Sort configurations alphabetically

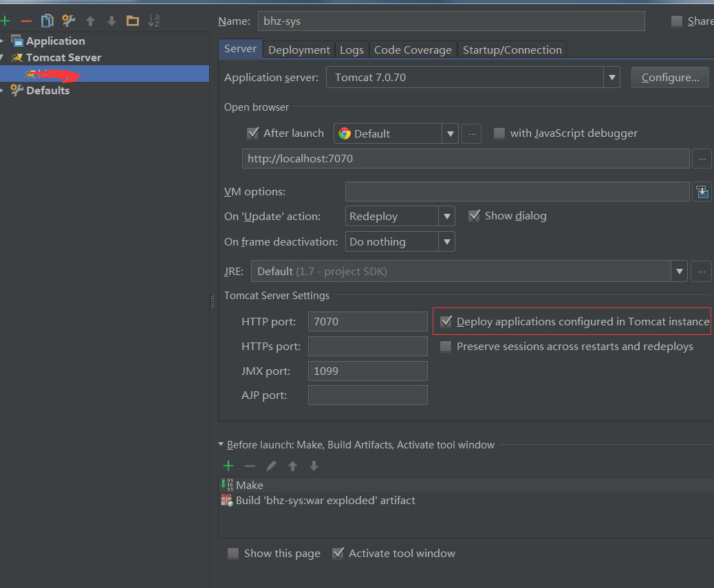tap(154, 21)
